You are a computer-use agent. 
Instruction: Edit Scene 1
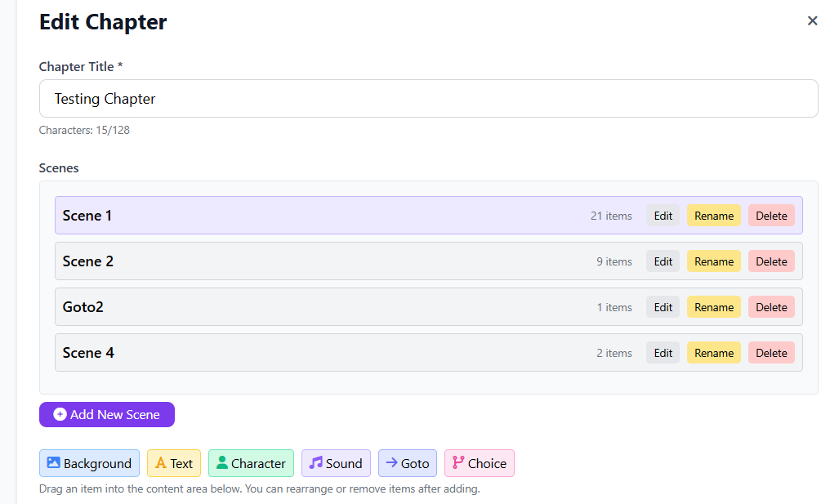[x=663, y=216]
